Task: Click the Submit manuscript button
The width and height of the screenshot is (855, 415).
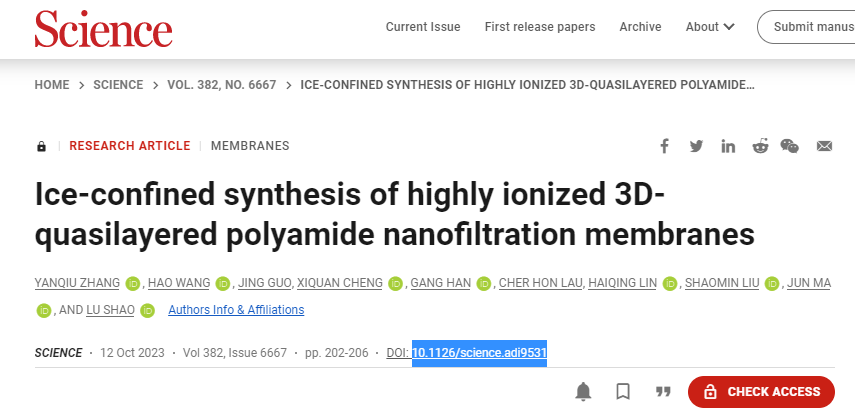Action: pyautogui.click(x=806, y=27)
